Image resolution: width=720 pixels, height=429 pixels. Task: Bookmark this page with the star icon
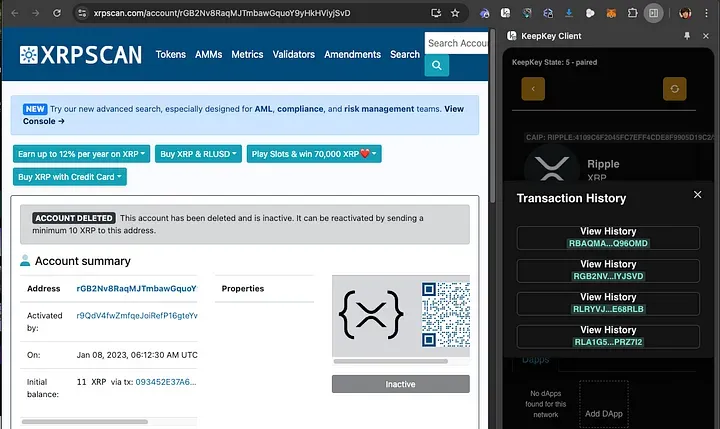[x=455, y=13]
